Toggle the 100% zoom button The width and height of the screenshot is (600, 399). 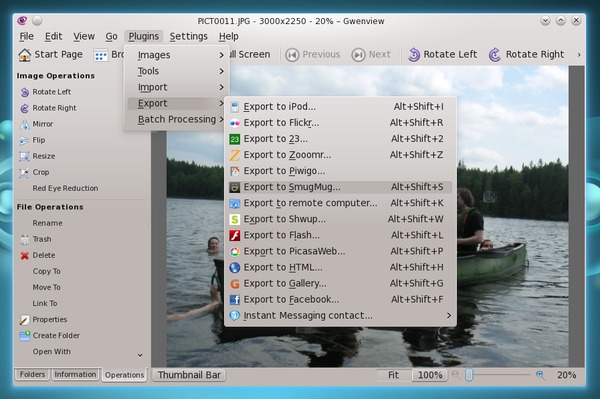click(x=430, y=375)
